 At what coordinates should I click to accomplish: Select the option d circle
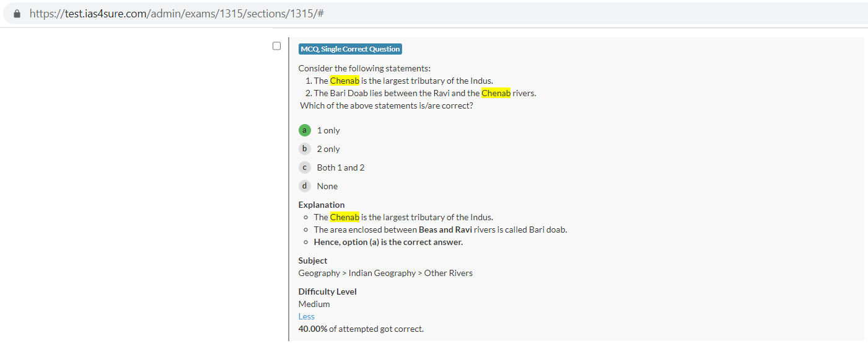coord(304,186)
